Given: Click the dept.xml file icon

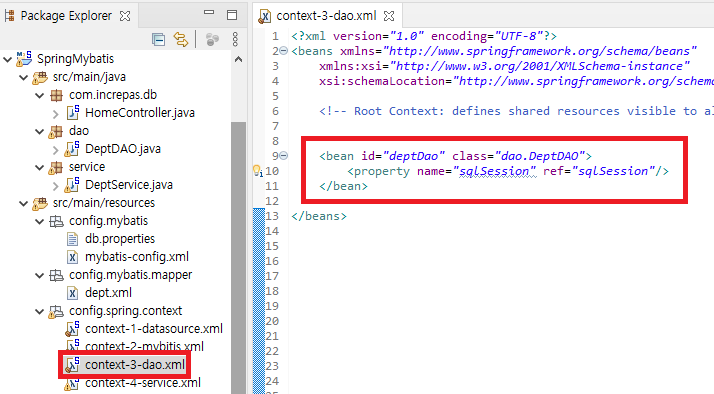Looking at the screenshot, I should (72, 293).
